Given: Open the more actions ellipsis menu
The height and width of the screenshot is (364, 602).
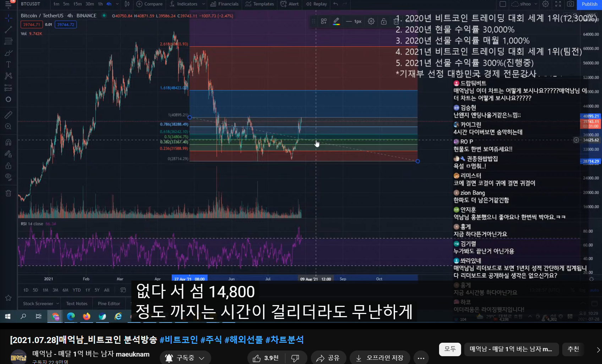Looking at the screenshot, I should point(421,358).
